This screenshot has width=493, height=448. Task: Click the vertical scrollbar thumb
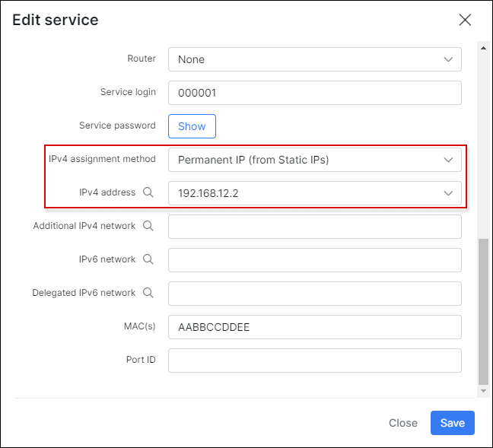click(x=483, y=312)
